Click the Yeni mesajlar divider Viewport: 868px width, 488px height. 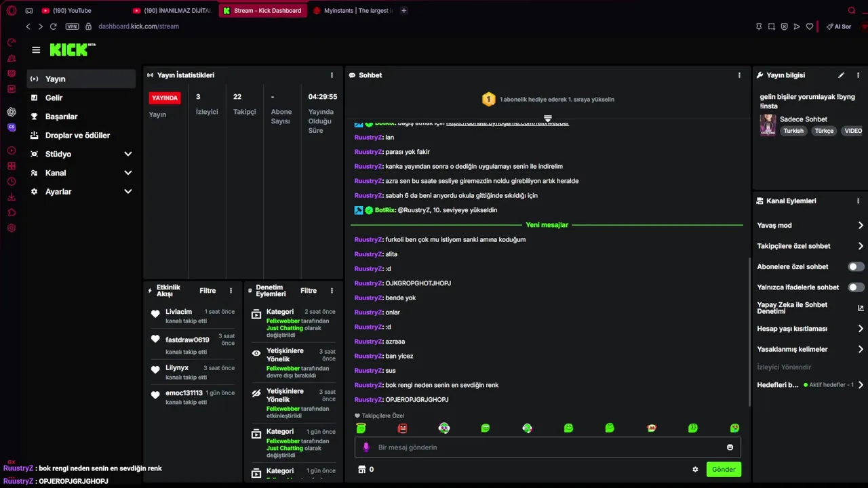pyautogui.click(x=547, y=225)
